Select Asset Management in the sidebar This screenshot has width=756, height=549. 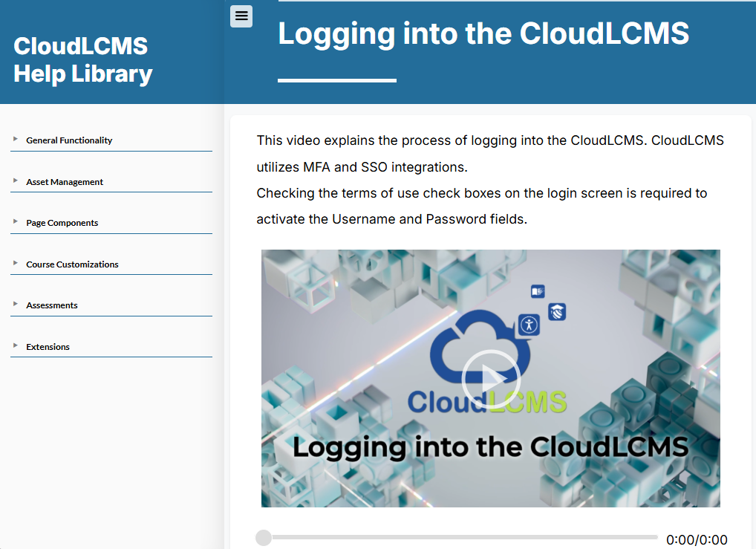pyautogui.click(x=64, y=181)
